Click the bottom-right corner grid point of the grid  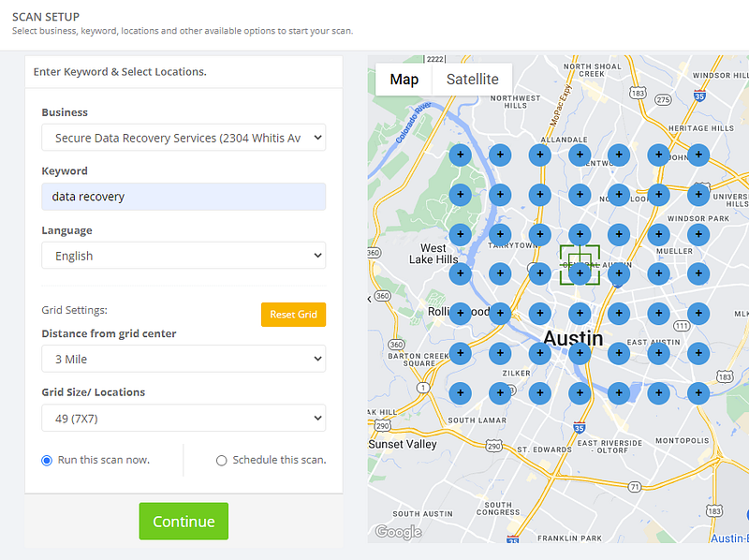tap(698, 392)
